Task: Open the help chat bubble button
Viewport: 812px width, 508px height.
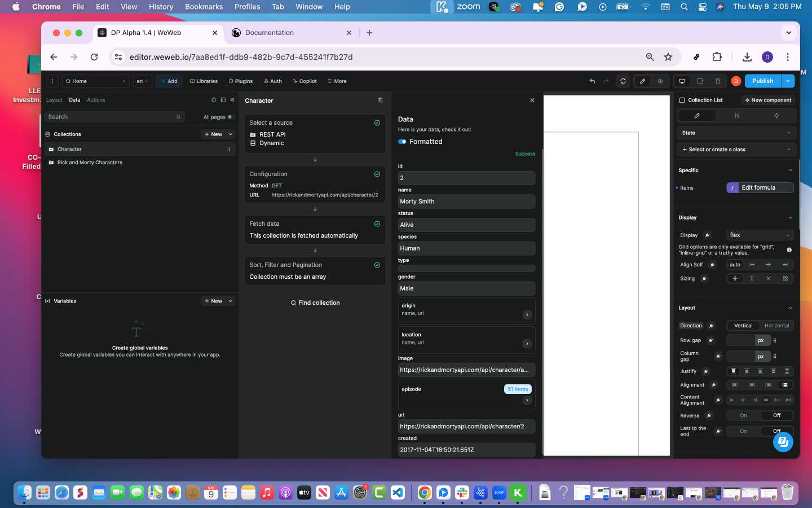Action: coord(783,442)
